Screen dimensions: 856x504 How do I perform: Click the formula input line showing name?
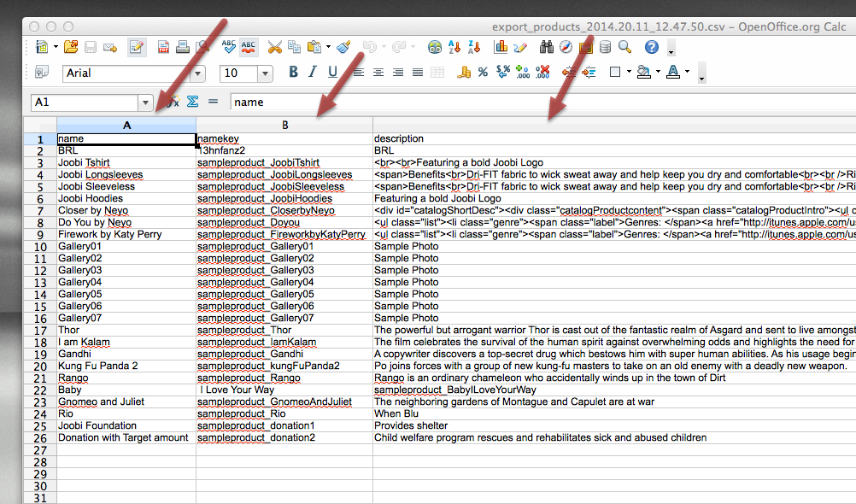coord(543,103)
